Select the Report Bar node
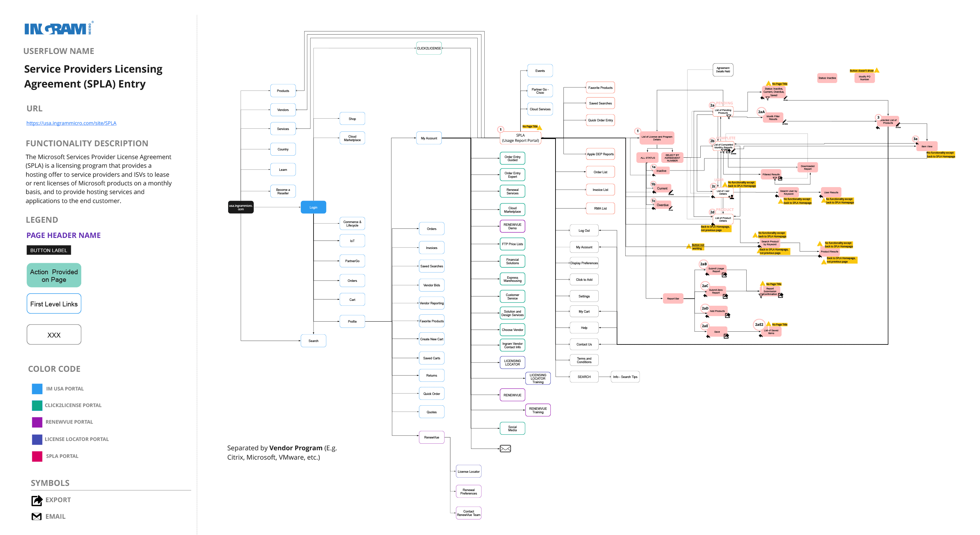The width and height of the screenshot is (980, 535). pos(673,298)
